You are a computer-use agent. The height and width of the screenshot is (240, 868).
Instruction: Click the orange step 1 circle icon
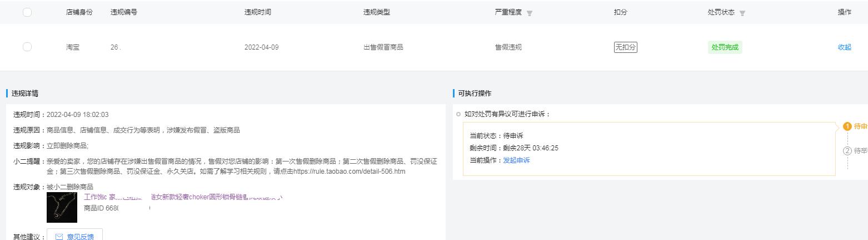click(847, 126)
